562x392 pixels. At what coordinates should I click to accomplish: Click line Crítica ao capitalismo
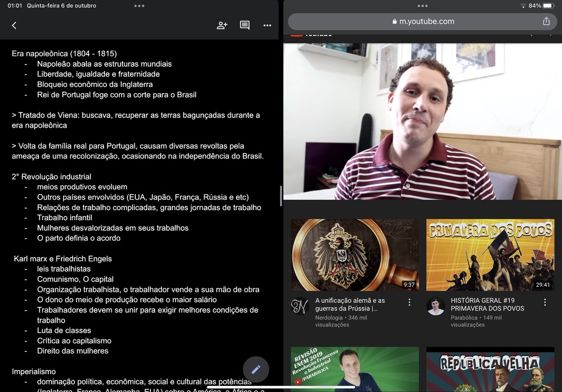point(74,341)
